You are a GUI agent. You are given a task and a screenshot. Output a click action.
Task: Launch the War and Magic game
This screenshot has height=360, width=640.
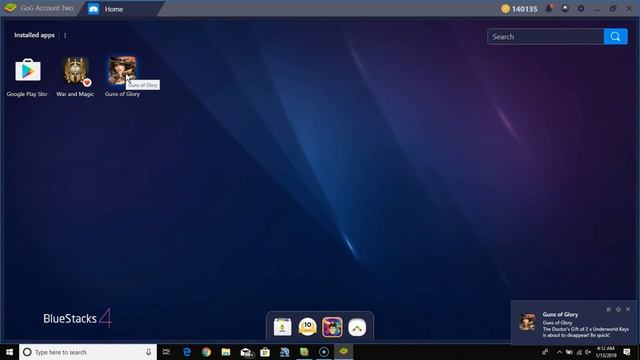76,70
